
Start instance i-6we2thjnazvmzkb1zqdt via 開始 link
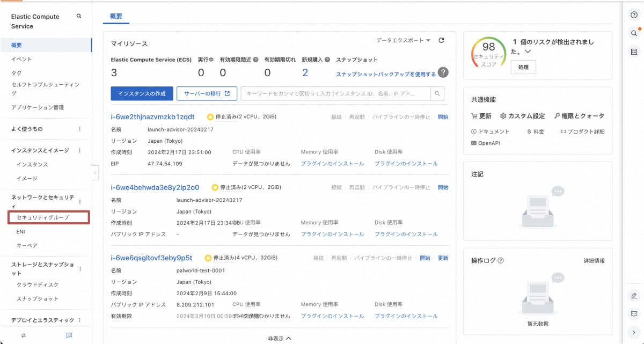[x=442, y=116]
